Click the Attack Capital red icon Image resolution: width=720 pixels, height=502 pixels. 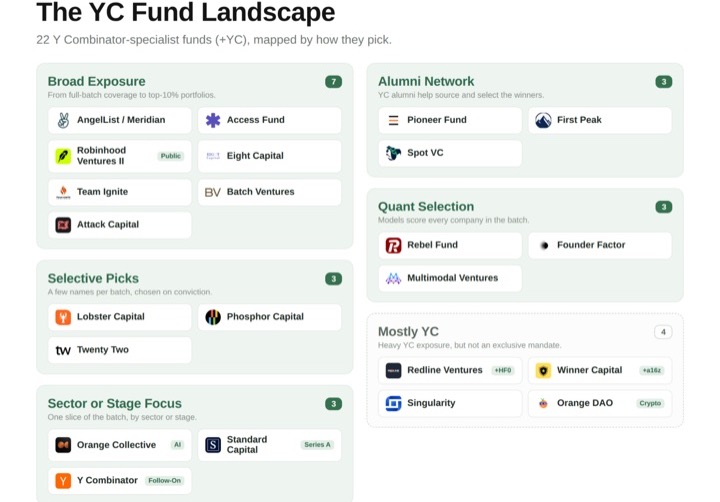coord(63,225)
